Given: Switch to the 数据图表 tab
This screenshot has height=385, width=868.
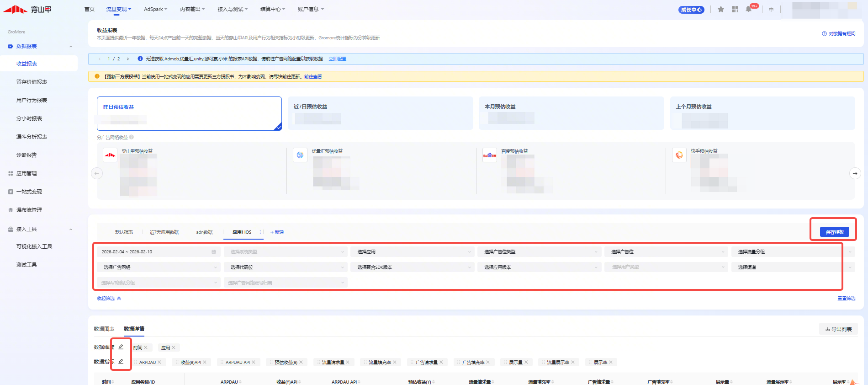Looking at the screenshot, I should pyautogui.click(x=104, y=329).
